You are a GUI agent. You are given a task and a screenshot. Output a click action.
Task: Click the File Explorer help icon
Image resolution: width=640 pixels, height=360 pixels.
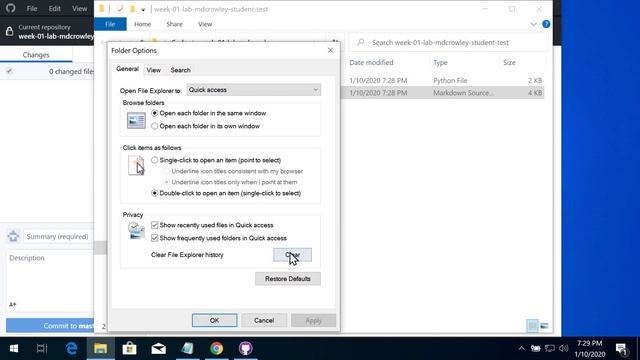coord(546,24)
